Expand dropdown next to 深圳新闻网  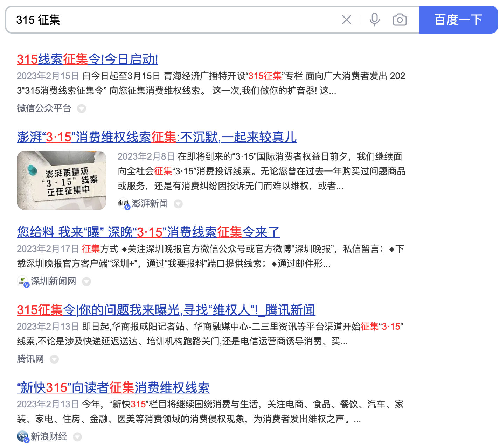point(86,281)
